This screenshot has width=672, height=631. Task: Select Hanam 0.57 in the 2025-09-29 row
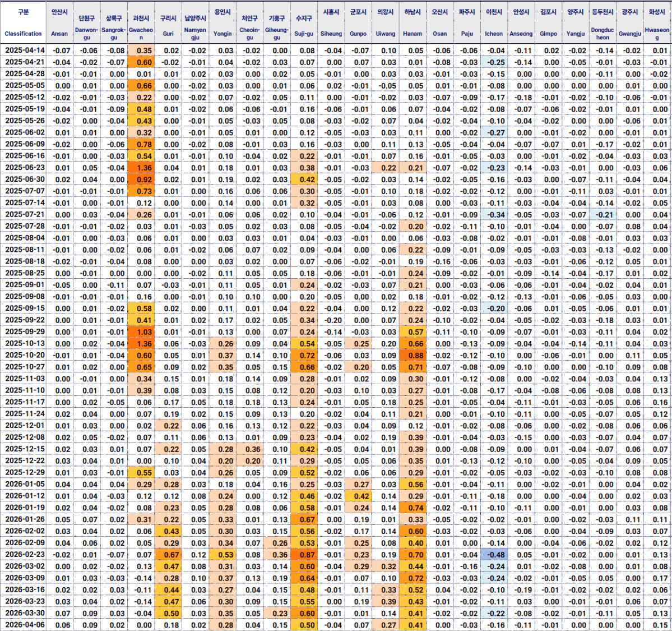413,332
